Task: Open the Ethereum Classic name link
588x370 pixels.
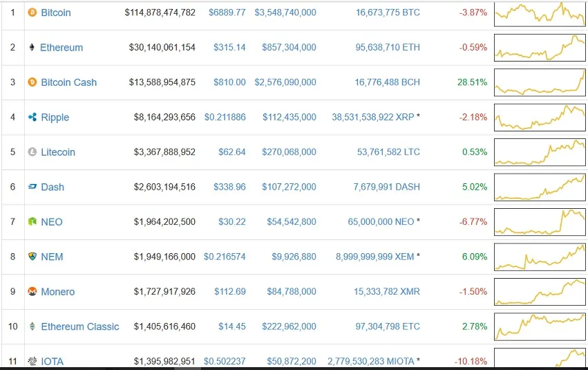Action: coord(80,327)
